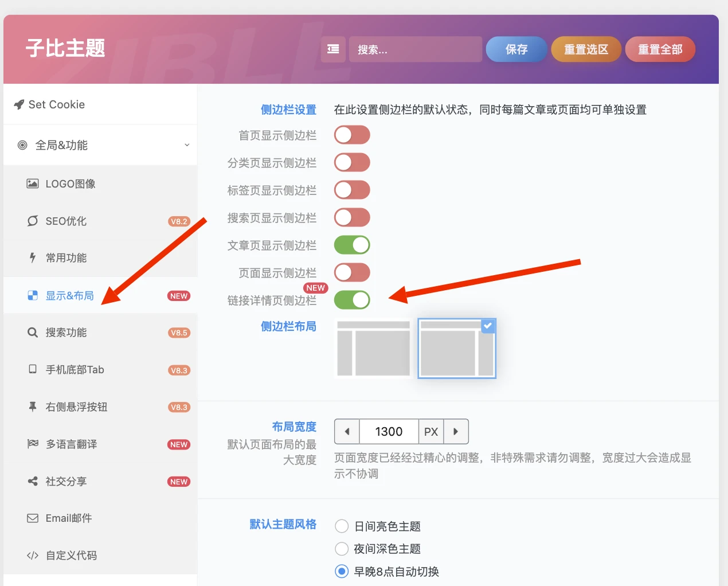Click the lightning bolt icon for 常用功能
This screenshot has width=728, height=586.
33,258
